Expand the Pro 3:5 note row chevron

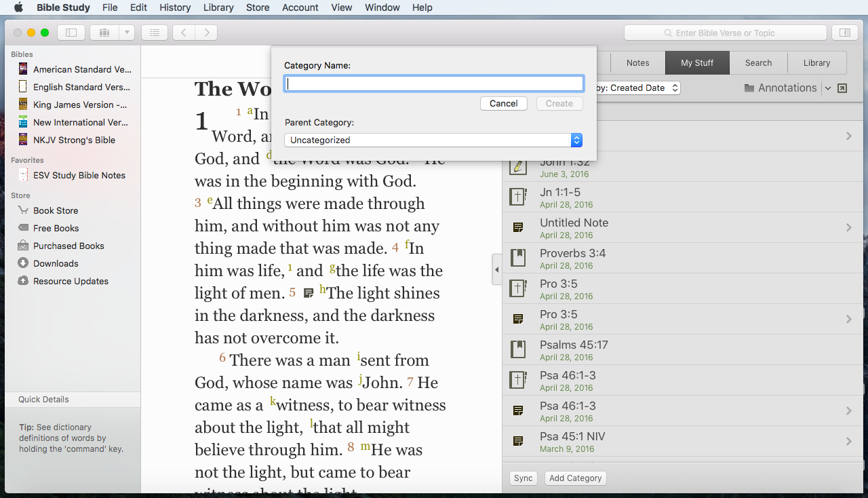[x=848, y=320]
